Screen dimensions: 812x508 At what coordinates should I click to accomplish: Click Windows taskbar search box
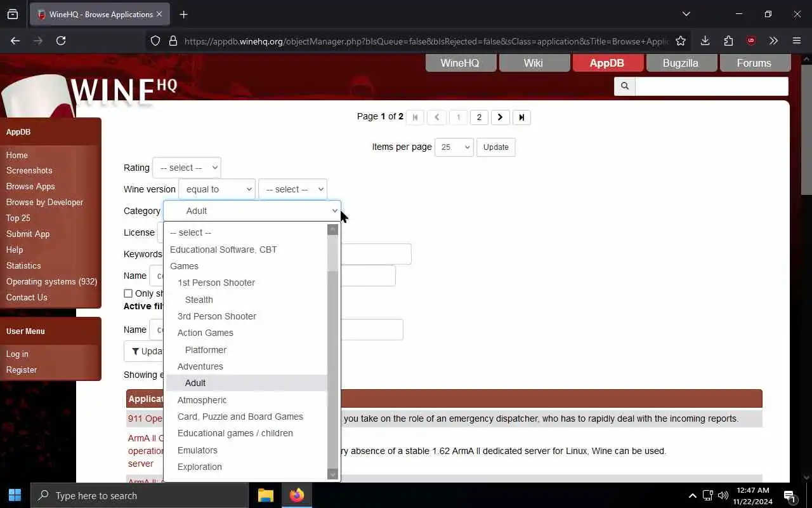[140, 495]
